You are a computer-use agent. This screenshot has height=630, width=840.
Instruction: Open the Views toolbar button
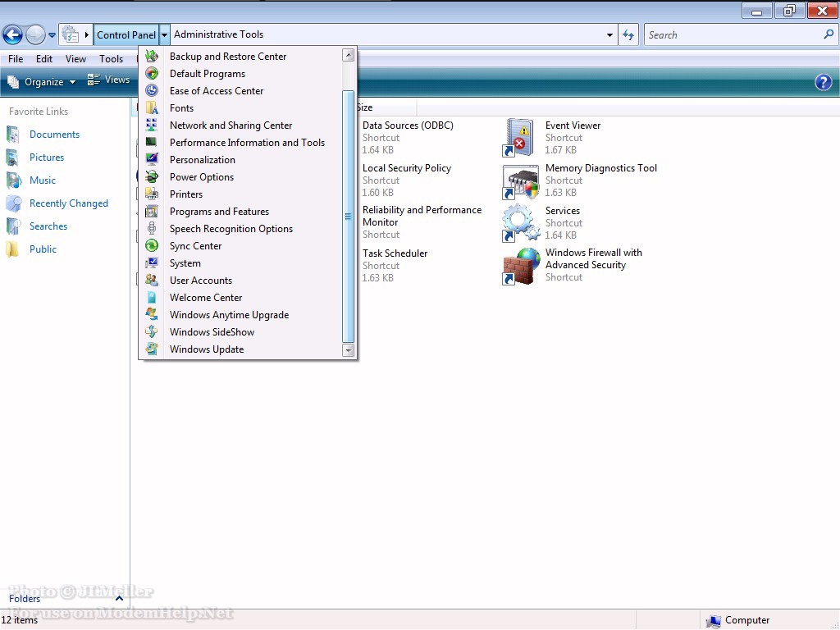pyautogui.click(x=109, y=80)
